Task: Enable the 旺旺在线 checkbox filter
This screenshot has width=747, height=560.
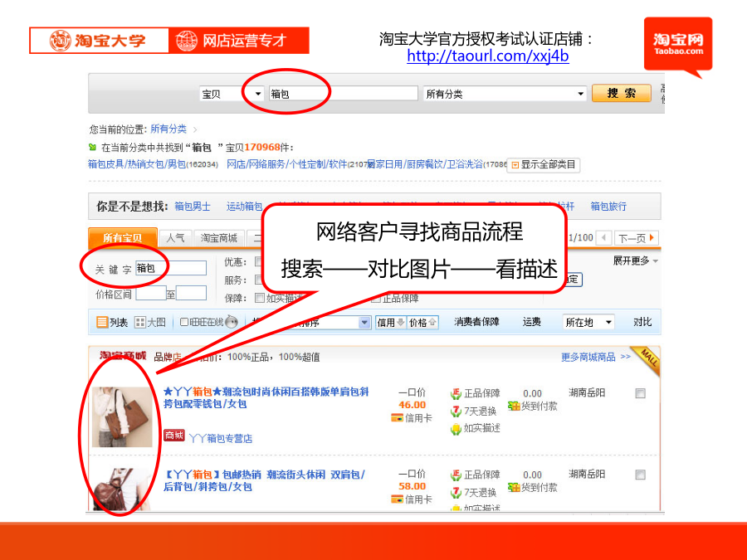Action: [x=184, y=323]
